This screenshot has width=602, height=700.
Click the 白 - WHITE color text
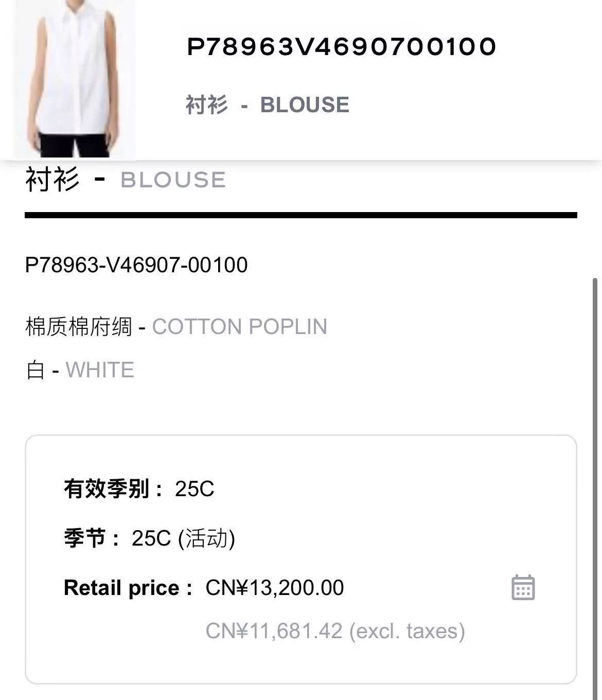[x=80, y=370]
